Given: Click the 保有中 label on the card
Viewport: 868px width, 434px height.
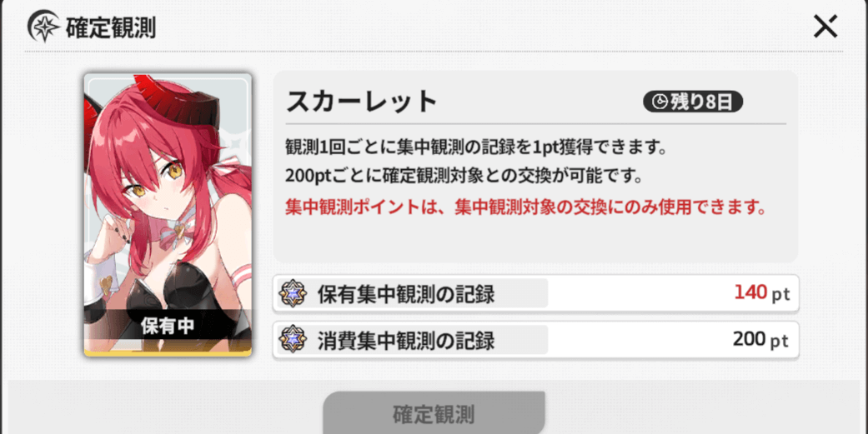Looking at the screenshot, I should pyautogui.click(x=168, y=327).
